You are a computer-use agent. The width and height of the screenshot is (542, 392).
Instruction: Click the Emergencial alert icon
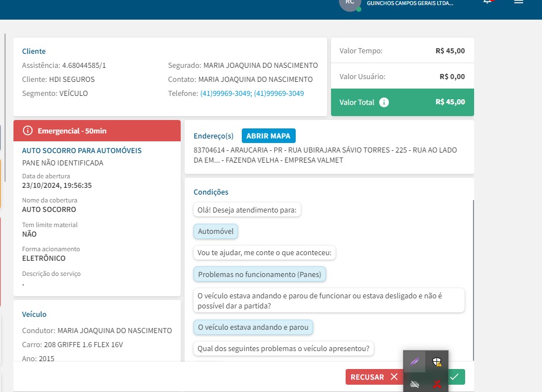tap(27, 131)
